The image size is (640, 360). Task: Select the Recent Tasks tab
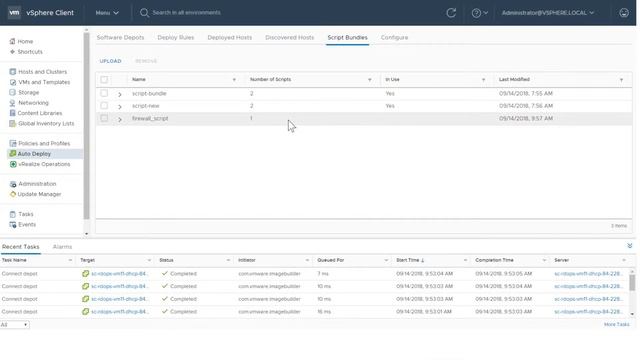(20, 247)
